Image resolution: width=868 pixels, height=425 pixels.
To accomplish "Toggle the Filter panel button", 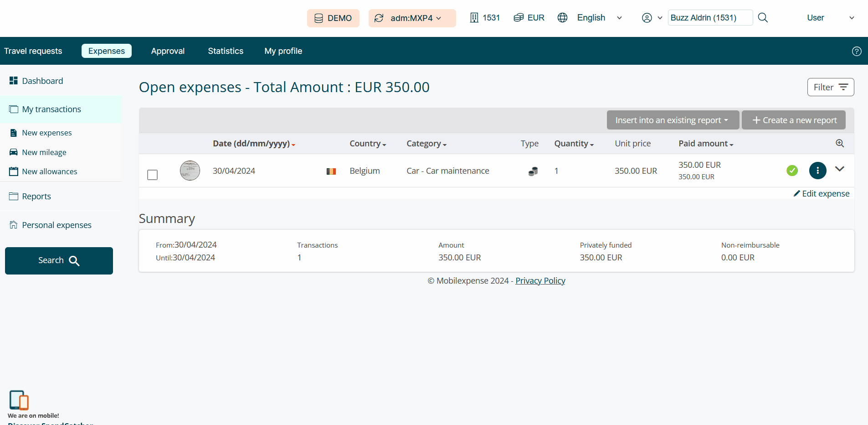I will pos(830,87).
